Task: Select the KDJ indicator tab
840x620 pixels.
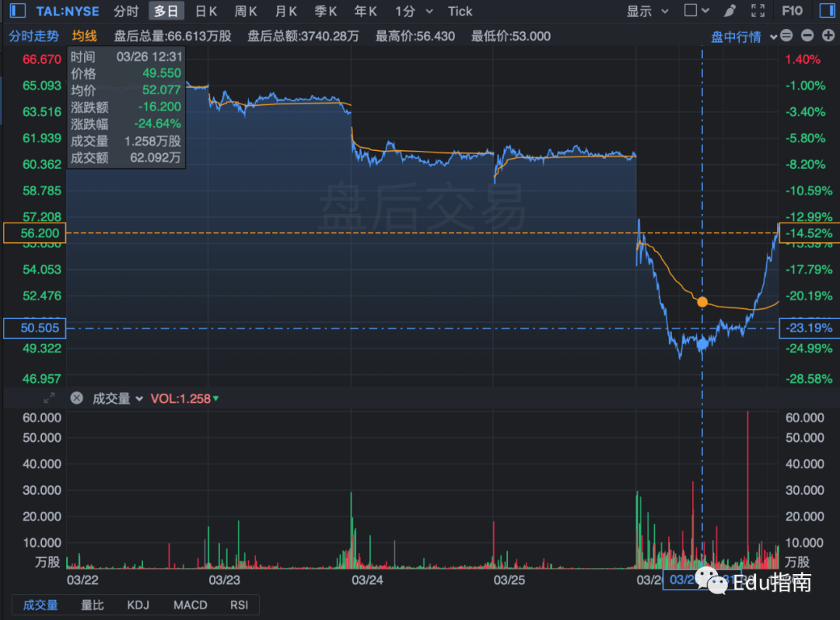Action: pyautogui.click(x=138, y=605)
